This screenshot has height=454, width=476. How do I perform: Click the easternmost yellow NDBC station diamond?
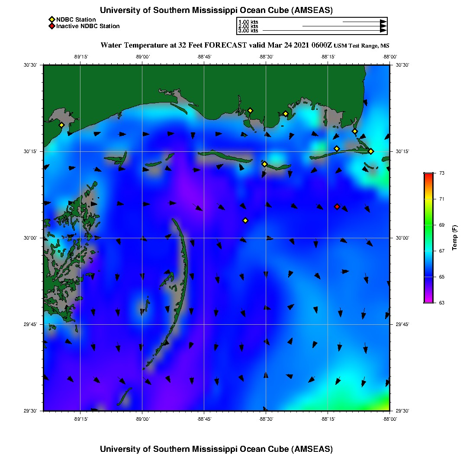371,151
